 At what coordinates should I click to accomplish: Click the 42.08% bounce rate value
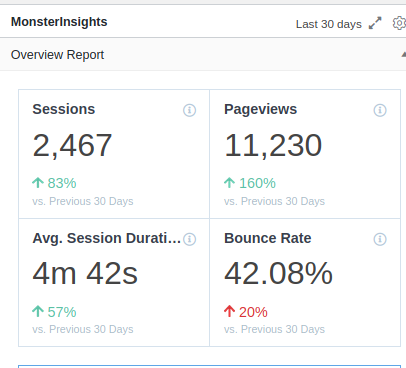point(278,274)
